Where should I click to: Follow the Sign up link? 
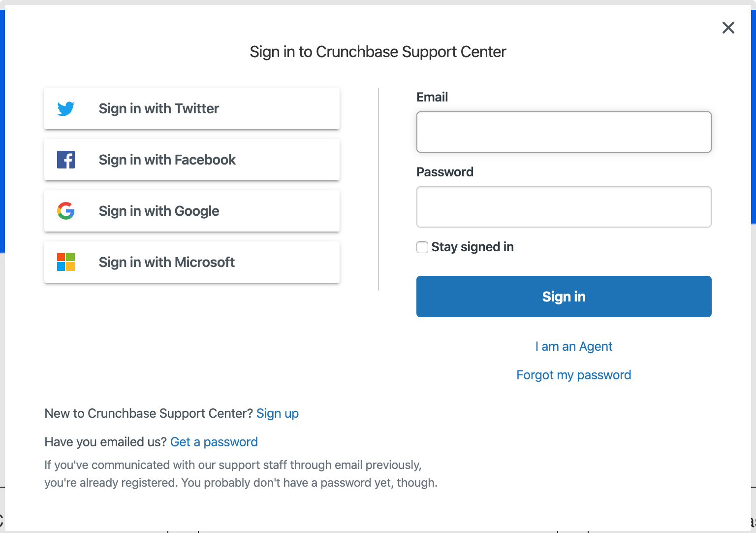coord(278,413)
